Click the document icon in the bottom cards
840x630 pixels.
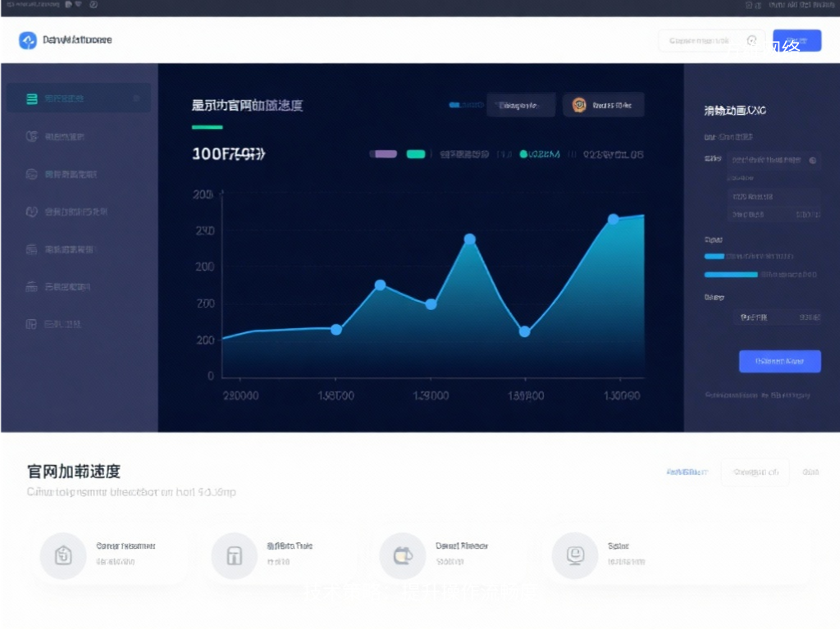pos(63,555)
